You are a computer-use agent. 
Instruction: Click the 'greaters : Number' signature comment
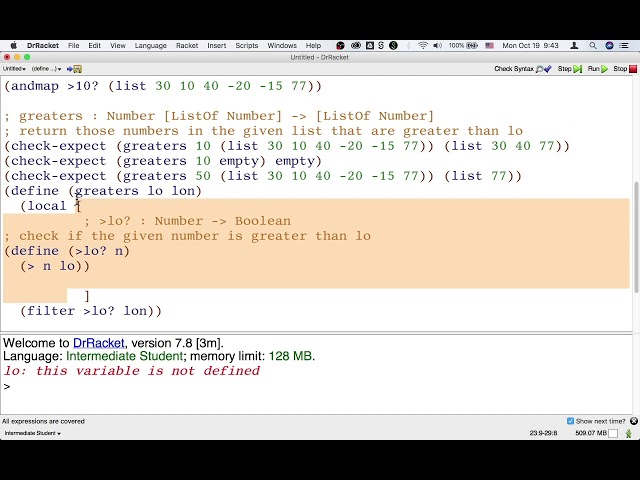[x=219, y=116]
